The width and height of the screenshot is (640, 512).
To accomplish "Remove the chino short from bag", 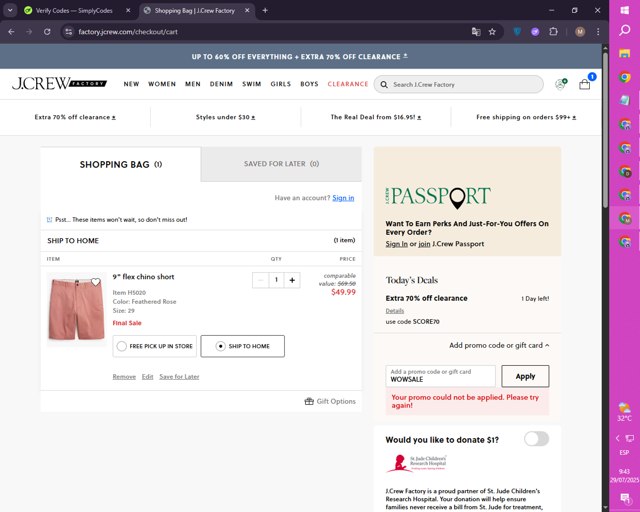I will pyautogui.click(x=124, y=376).
